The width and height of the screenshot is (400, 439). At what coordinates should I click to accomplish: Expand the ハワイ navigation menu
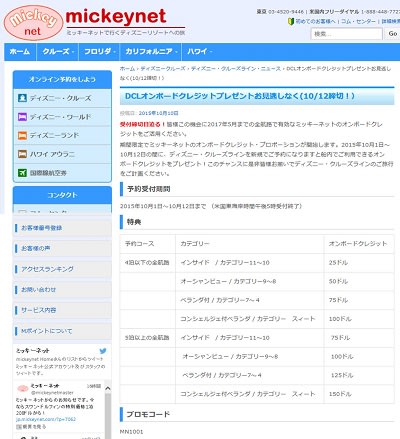199,52
